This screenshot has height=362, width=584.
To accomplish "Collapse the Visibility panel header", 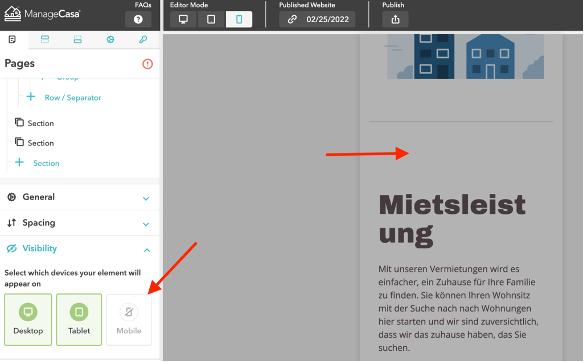I will point(79,249).
